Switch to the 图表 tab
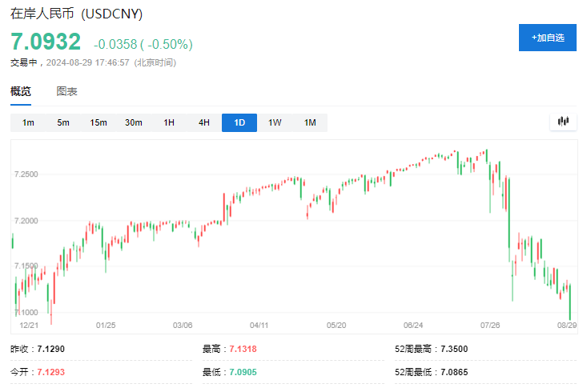The image size is (587, 392). [x=67, y=92]
